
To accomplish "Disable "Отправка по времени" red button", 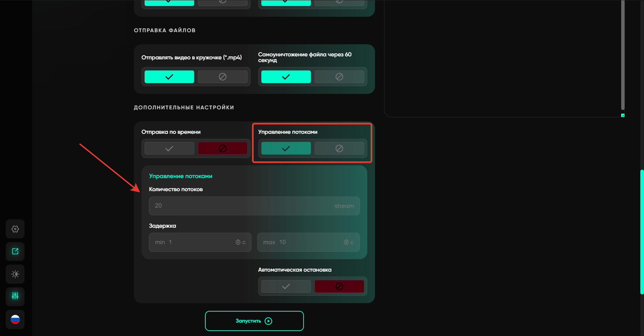I will [222, 148].
